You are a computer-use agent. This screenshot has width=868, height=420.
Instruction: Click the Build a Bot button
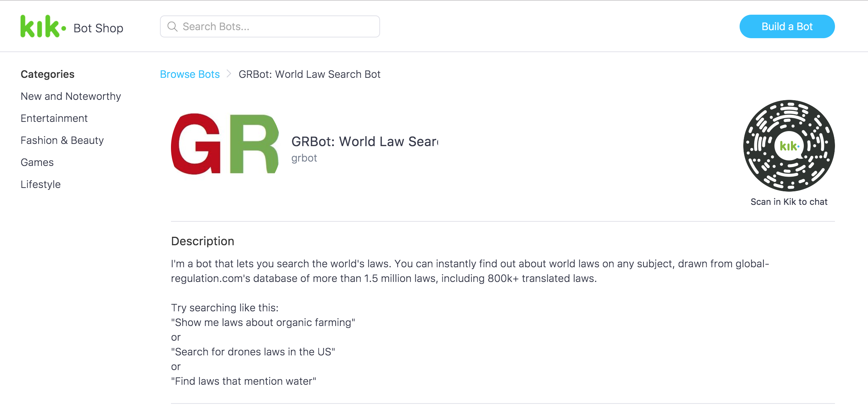click(x=787, y=26)
